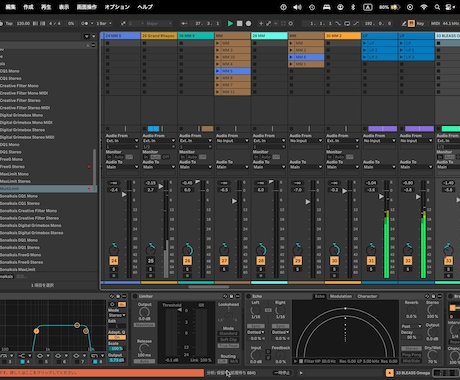460x380 pixels.
Task: Toggle the Limiter device activator
Action: [135, 296]
